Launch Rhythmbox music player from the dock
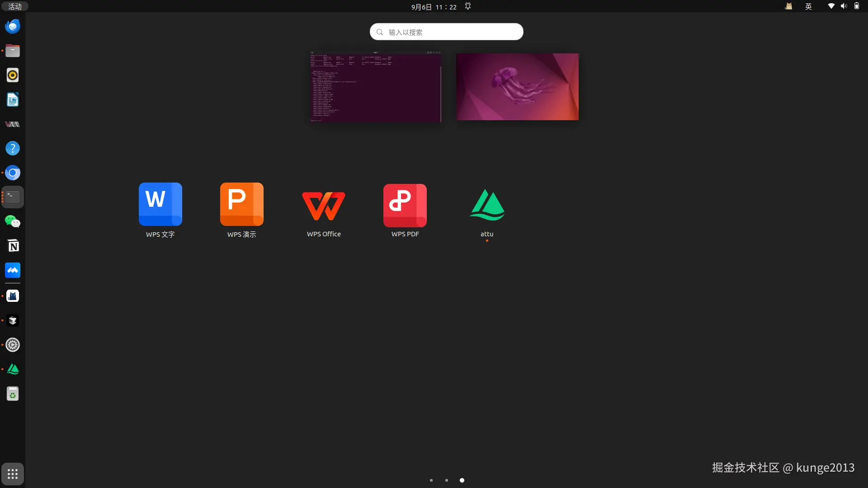Viewport: 868px width, 488px height. point(13,75)
